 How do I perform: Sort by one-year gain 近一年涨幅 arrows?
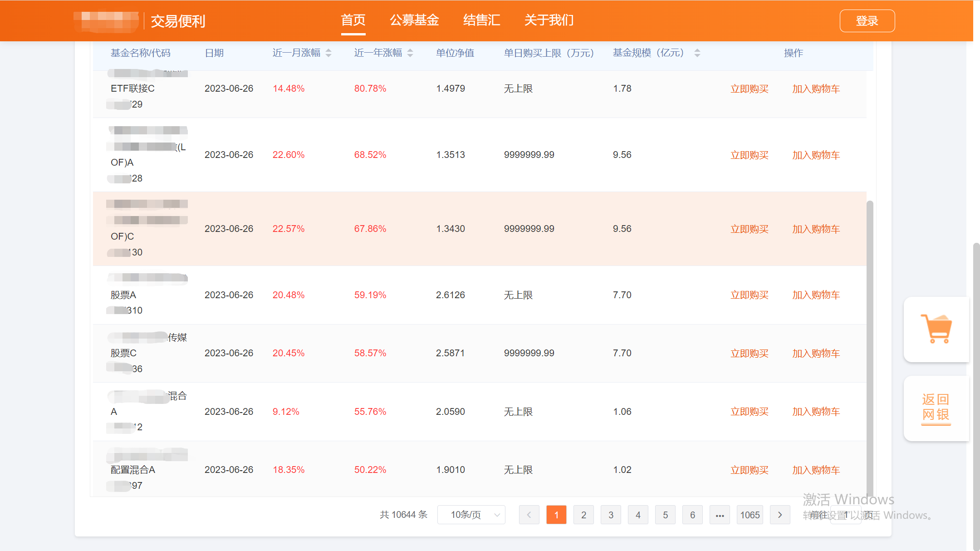(x=410, y=53)
